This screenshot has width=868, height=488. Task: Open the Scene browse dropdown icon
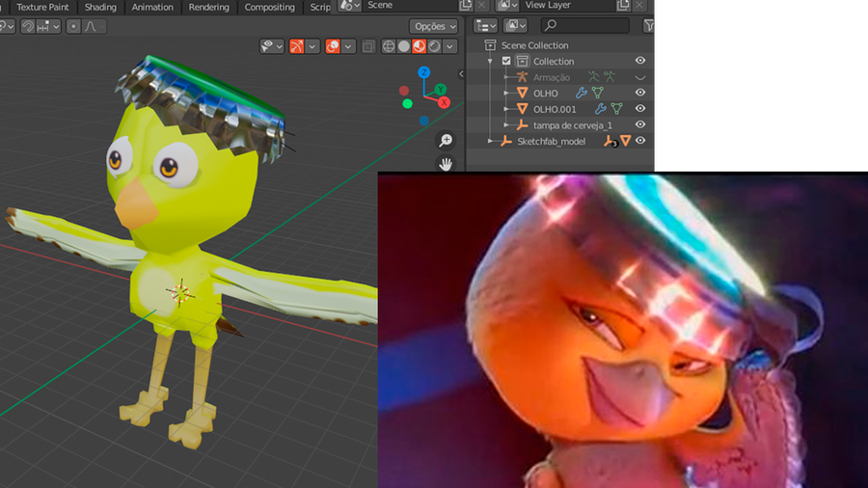(x=349, y=5)
